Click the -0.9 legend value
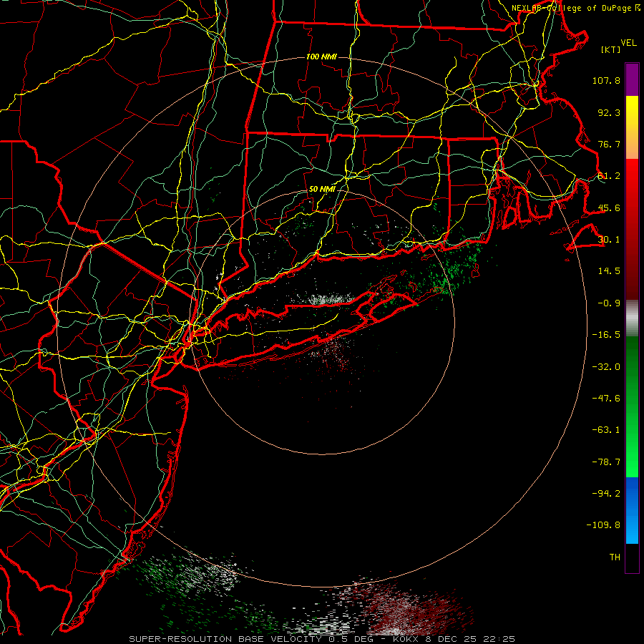644x644 pixels. [x=609, y=303]
